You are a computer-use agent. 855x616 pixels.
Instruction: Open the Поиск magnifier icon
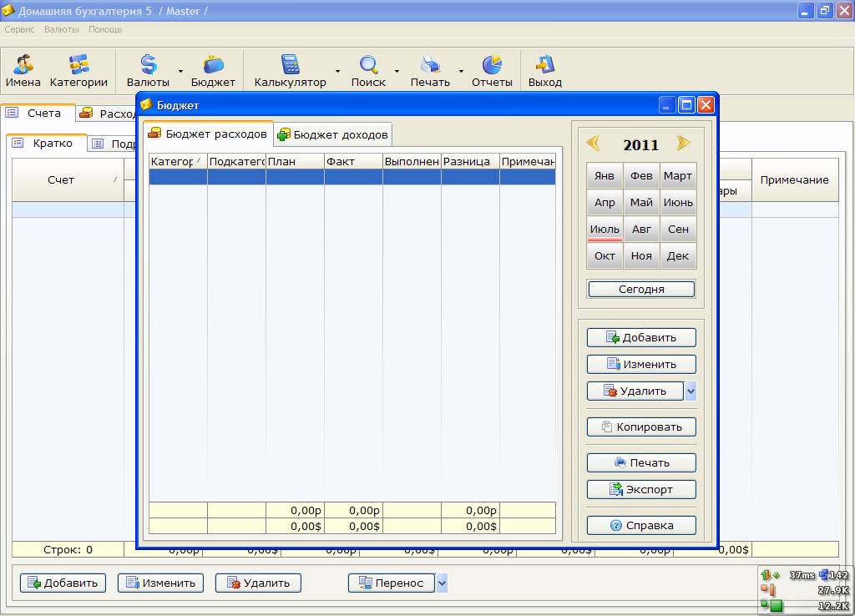(x=368, y=71)
